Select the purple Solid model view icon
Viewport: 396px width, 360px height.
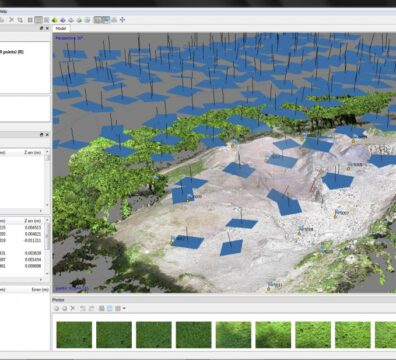tap(63, 20)
